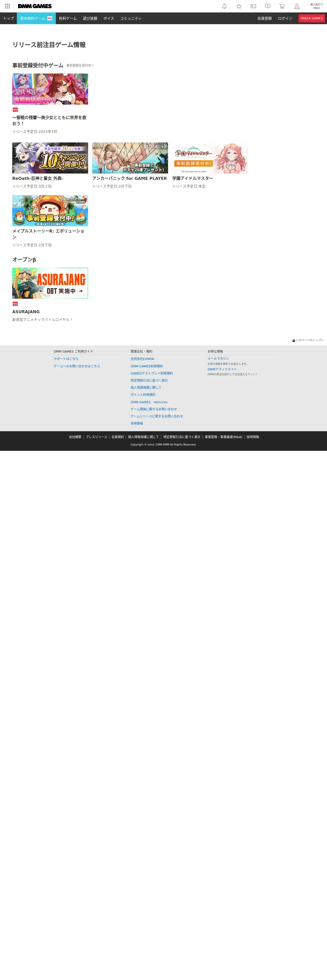Screen dimensions: 327x980
Task: Open ゲームへのお問い合わせはこちら link
Action: pos(77,366)
